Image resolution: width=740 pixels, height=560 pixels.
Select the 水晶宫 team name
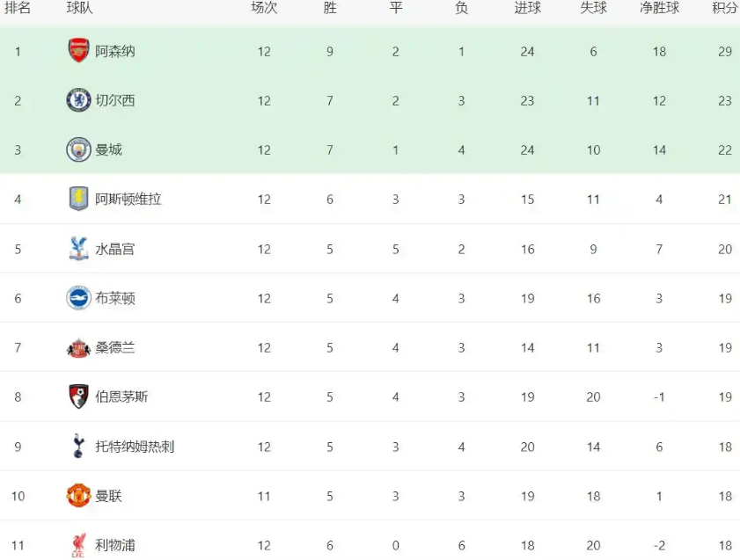pos(115,249)
